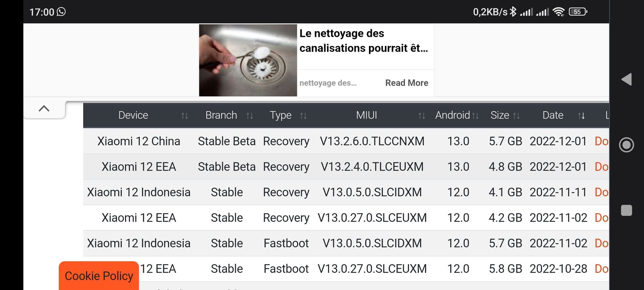Screen dimensions: 644x290
Task: Select the Xiaomi 12 Indonesia Recovery row
Action: 346,192
